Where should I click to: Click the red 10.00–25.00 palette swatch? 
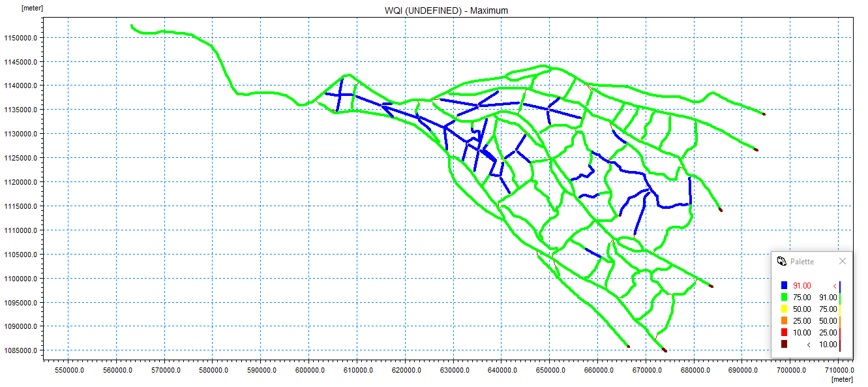point(784,332)
